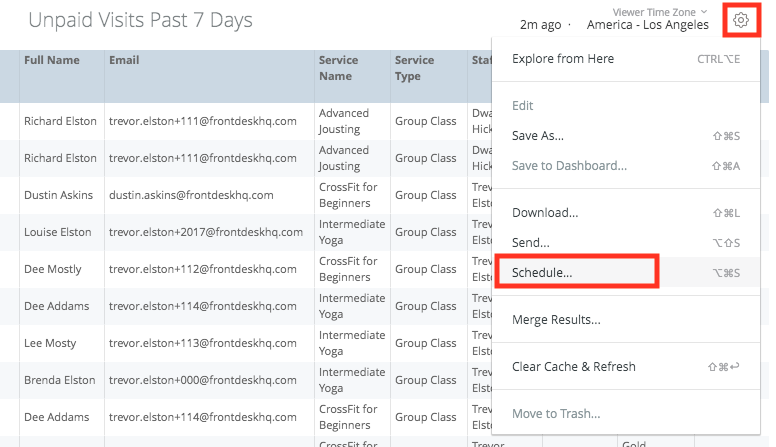Select Lee Mosty name cell
The image size is (776, 447).
pyautogui.click(x=50, y=343)
